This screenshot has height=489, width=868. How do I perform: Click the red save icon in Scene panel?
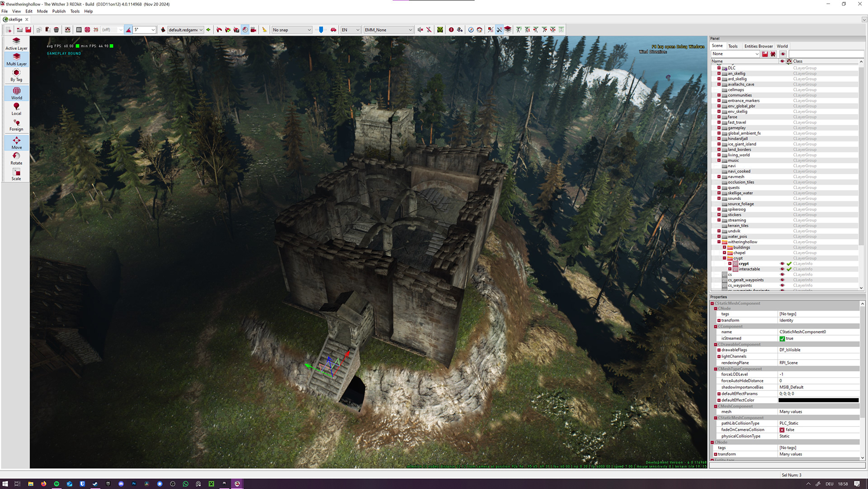(x=765, y=54)
